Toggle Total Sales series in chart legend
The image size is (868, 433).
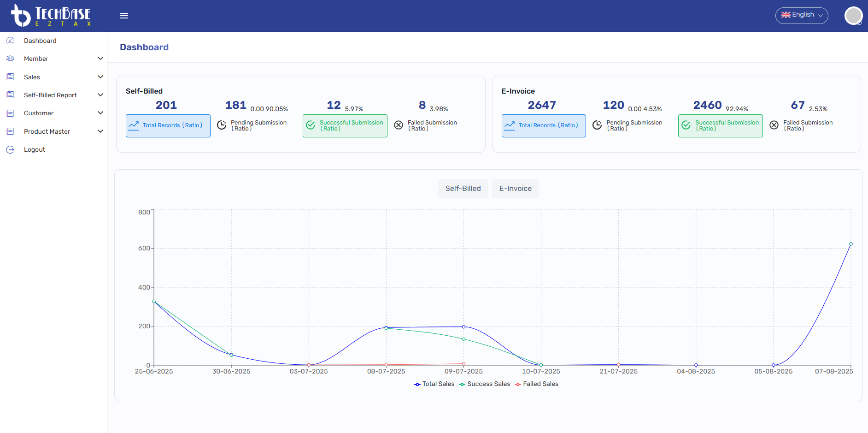point(434,384)
